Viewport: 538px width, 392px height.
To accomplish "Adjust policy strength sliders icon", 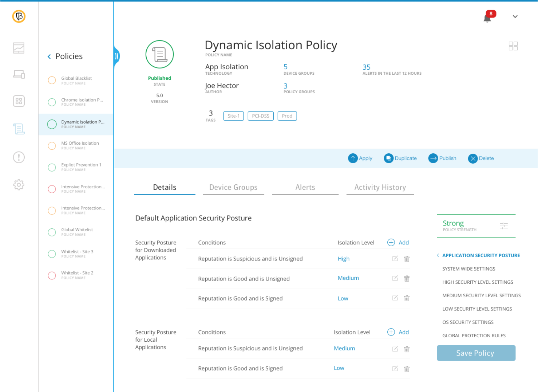I will click(x=504, y=226).
